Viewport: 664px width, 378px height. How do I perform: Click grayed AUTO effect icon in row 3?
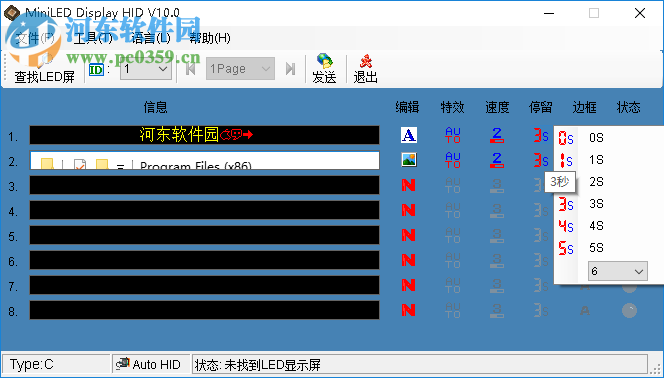(x=453, y=185)
